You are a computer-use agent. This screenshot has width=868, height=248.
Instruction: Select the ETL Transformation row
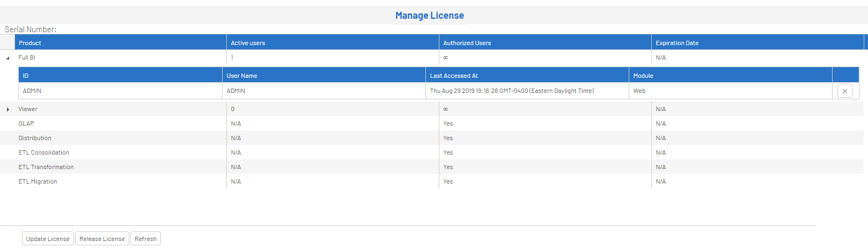46,167
